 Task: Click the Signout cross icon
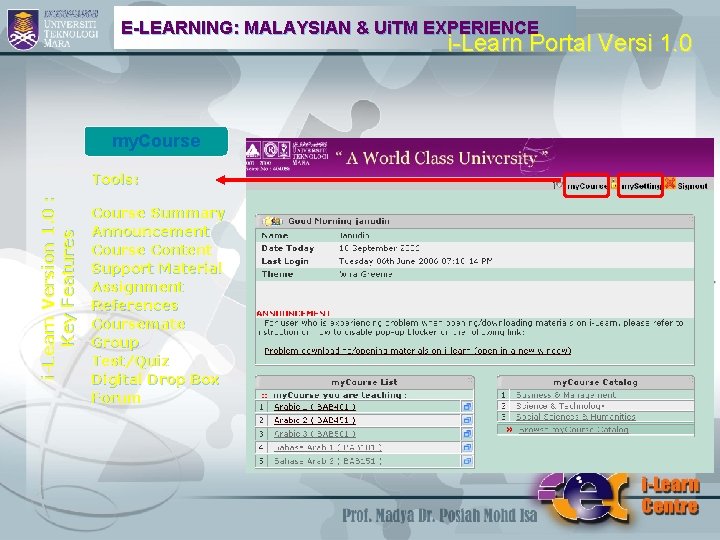tap(670, 183)
